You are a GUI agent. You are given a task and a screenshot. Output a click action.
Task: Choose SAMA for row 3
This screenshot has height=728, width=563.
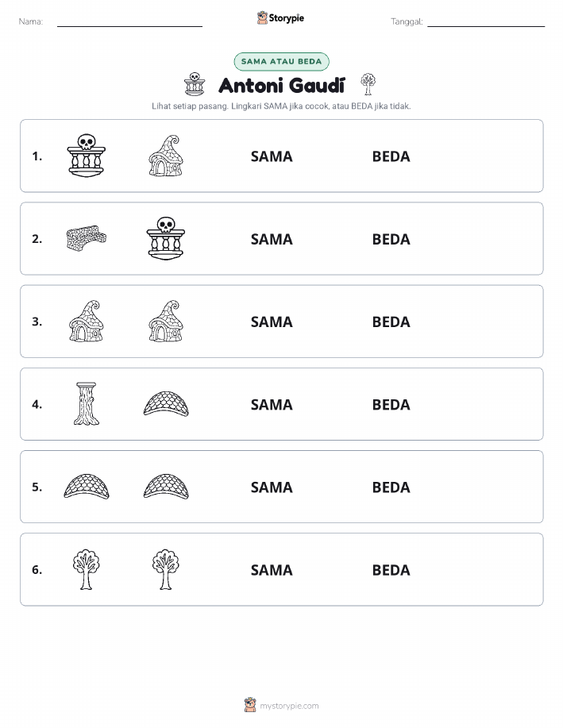click(272, 322)
